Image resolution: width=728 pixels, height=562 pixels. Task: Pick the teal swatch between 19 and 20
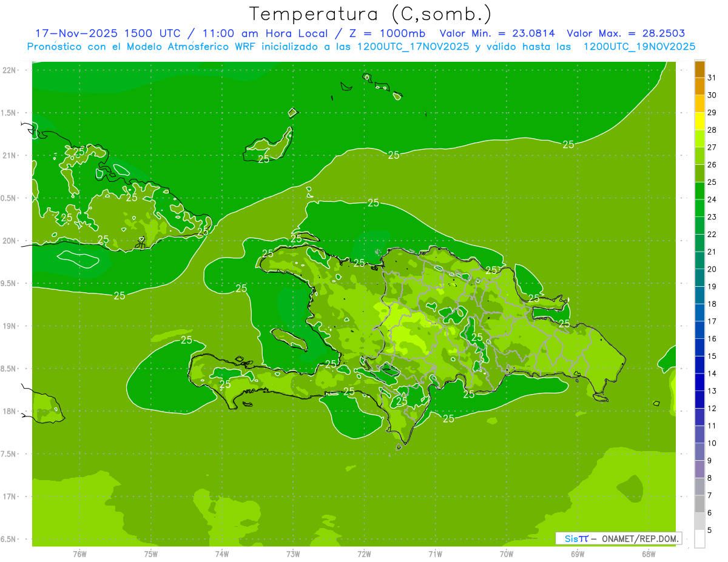(x=699, y=278)
